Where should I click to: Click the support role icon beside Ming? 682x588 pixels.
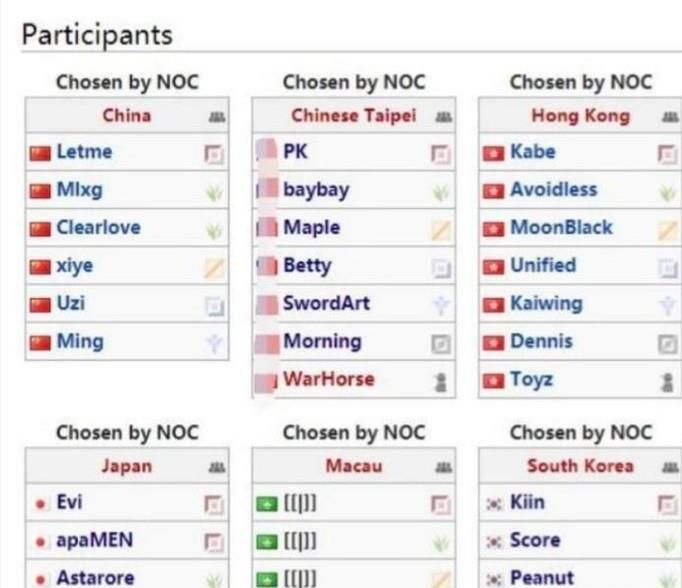click(x=213, y=343)
